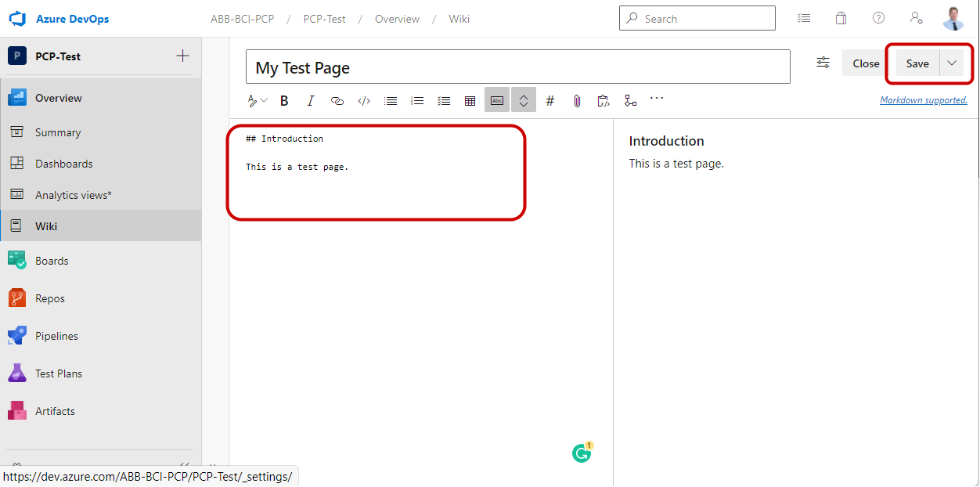This screenshot has width=980, height=487.
Task: Attach a file with the paperclip icon
Action: pos(577,100)
